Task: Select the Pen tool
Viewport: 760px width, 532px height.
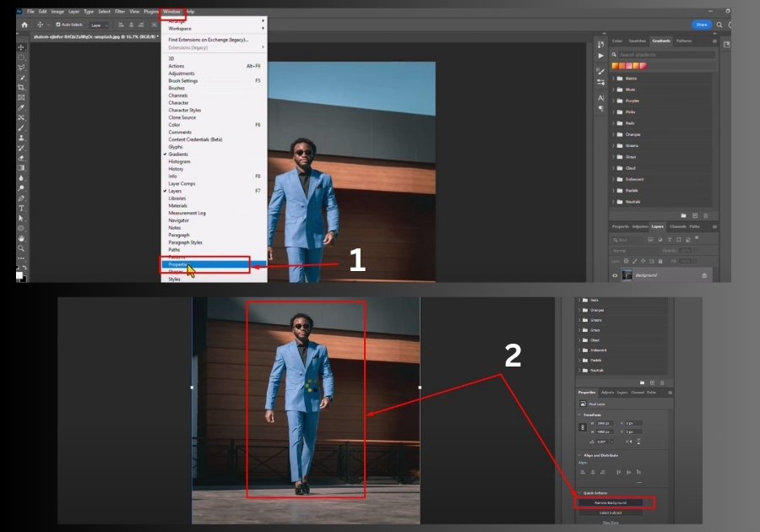Action: [x=21, y=198]
